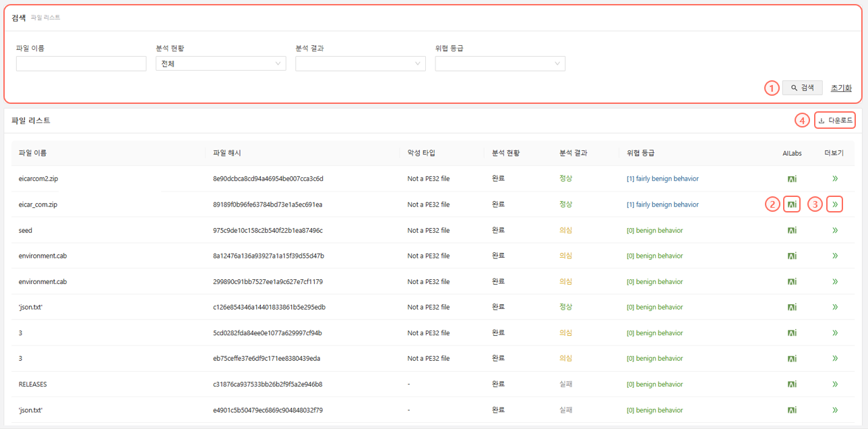Show more details for hash c126e854 json.txt
868x429 pixels.
[834, 307]
